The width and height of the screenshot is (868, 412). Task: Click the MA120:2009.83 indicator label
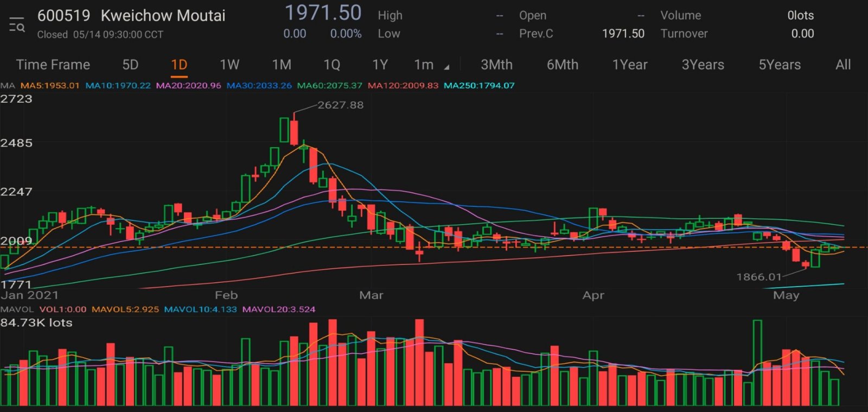click(403, 85)
